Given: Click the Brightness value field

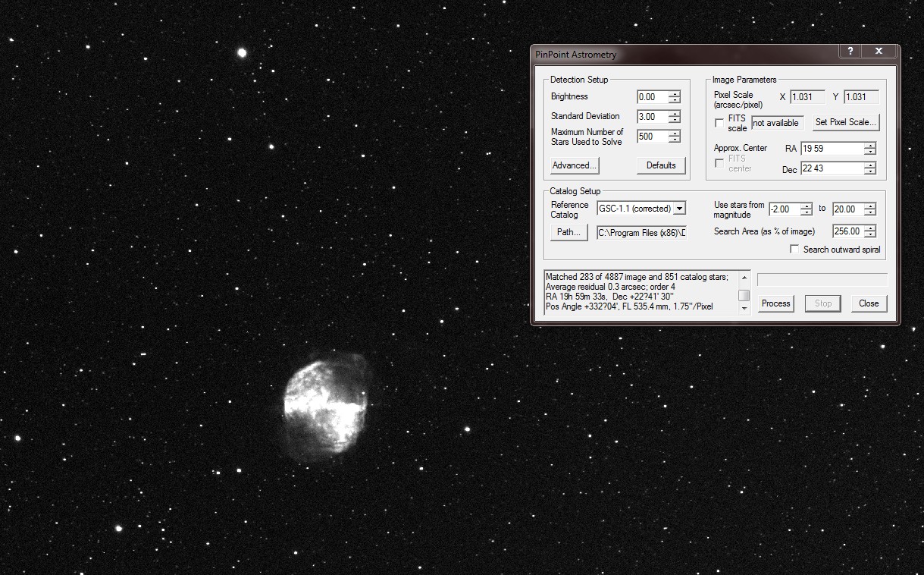Looking at the screenshot, I should 653,97.
